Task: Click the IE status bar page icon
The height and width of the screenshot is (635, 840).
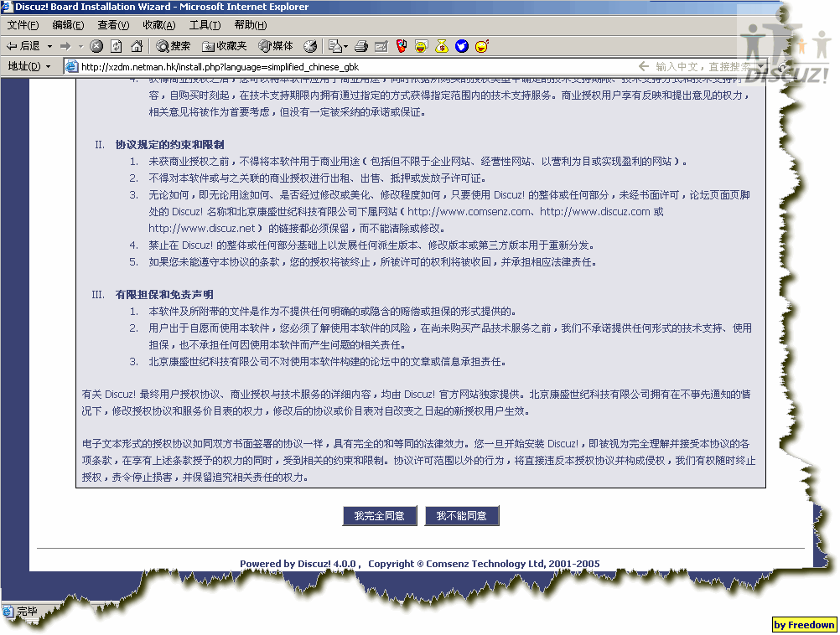Action: [8, 611]
